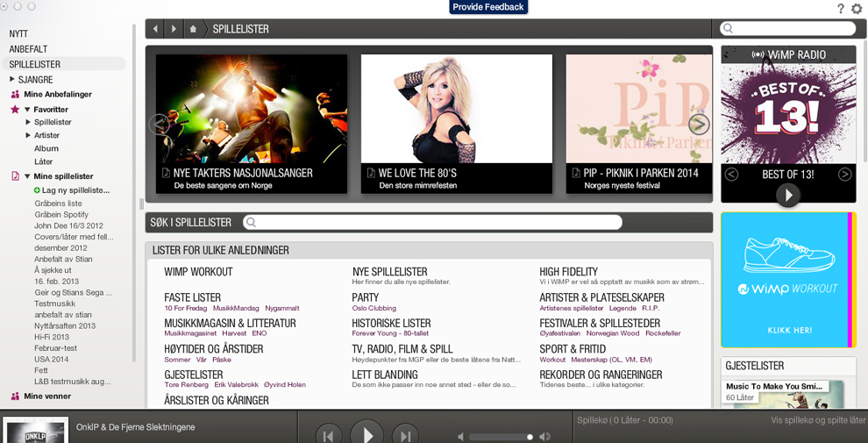Open help question mark icon

tap(840, 8)
